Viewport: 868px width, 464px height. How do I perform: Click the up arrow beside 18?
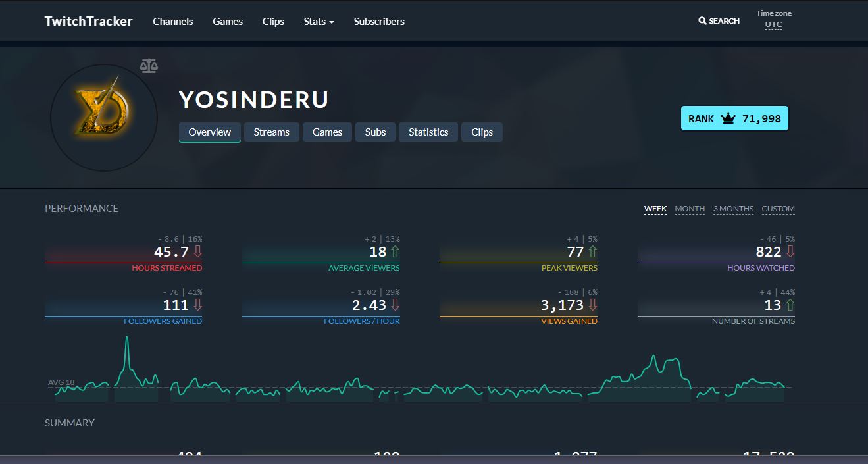[395, 252]
